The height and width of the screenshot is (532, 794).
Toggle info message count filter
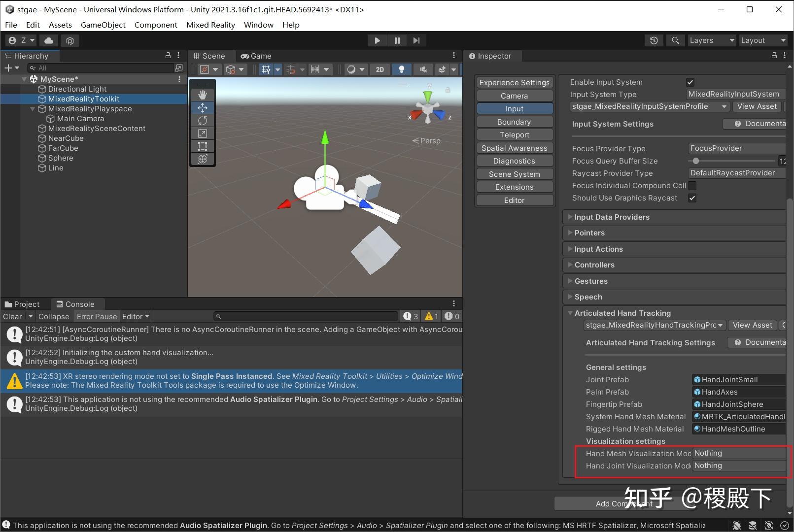(411, 316)
